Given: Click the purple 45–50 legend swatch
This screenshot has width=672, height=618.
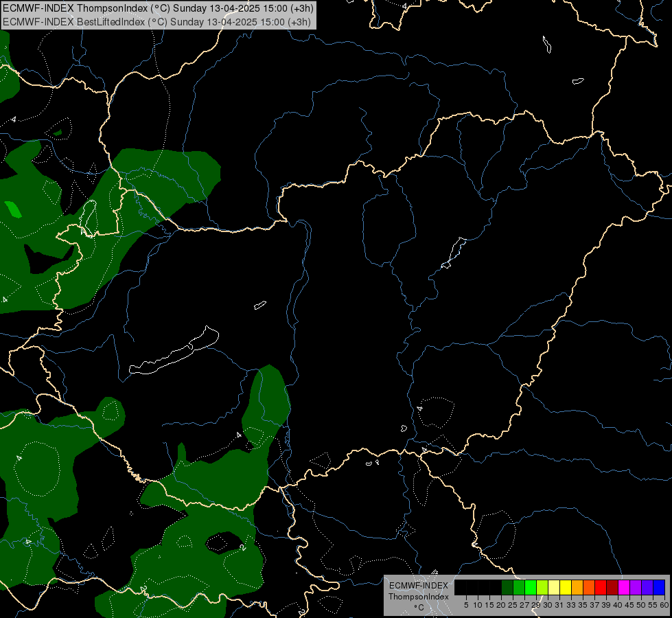Looking at the screenshot, I should pyautogui.click(x=636, y=587).
